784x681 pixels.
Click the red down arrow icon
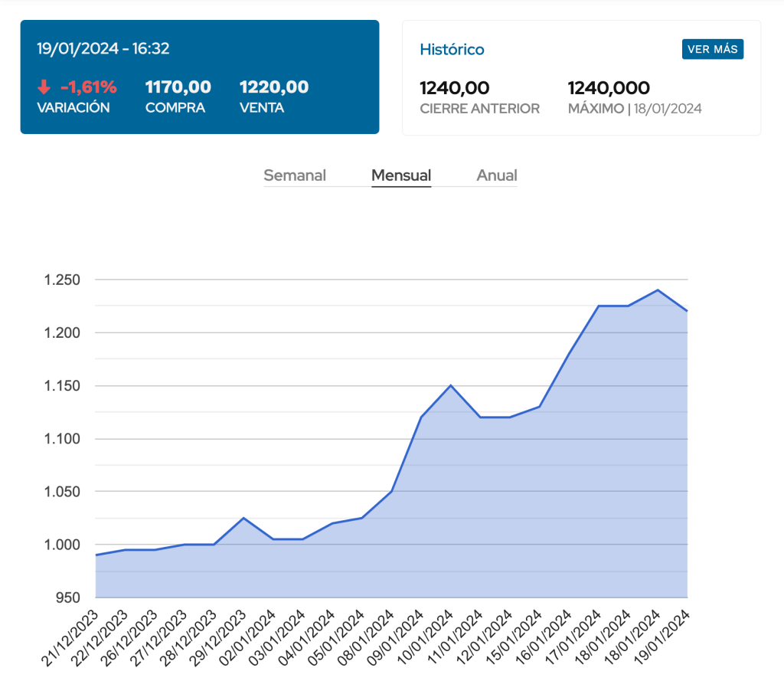click(x=44, y=87)
